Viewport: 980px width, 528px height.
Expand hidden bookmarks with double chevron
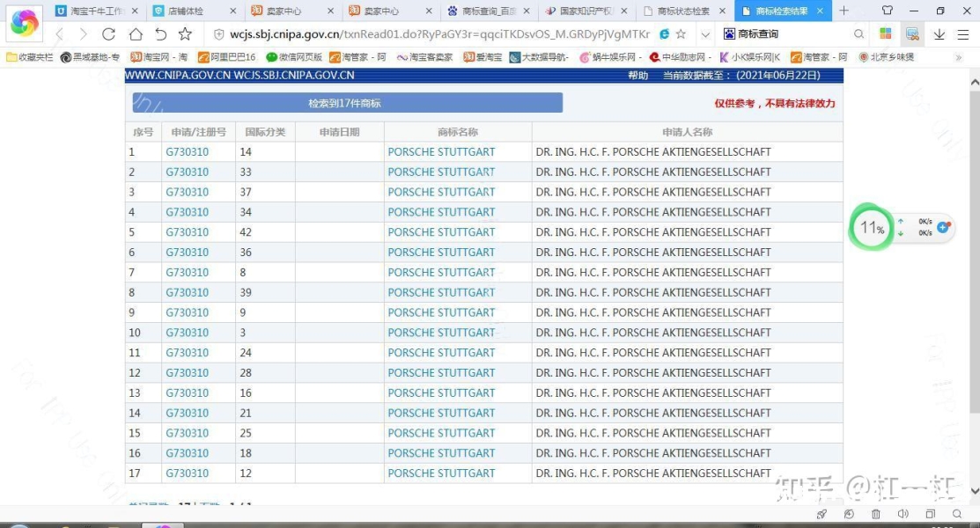pos(959,57)
